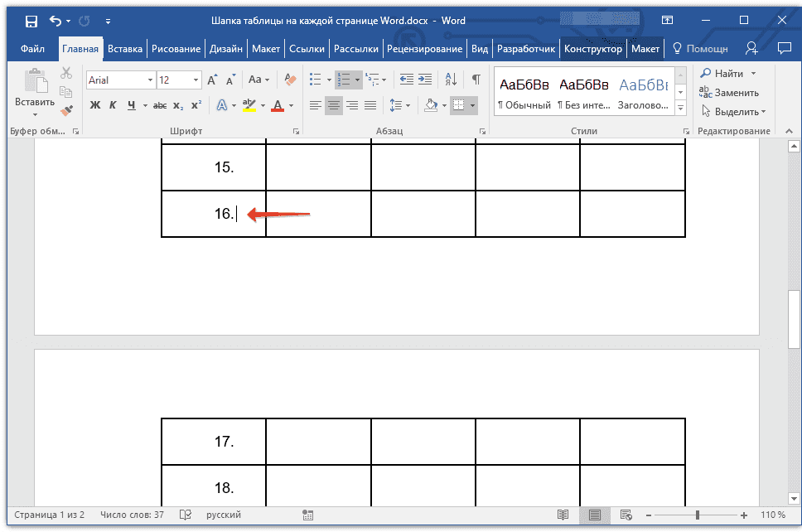The width and height of the screenshot is (802, 532).
Task: Open the Рецензирование ribbon tab
Action: click(x=424, y=49)
